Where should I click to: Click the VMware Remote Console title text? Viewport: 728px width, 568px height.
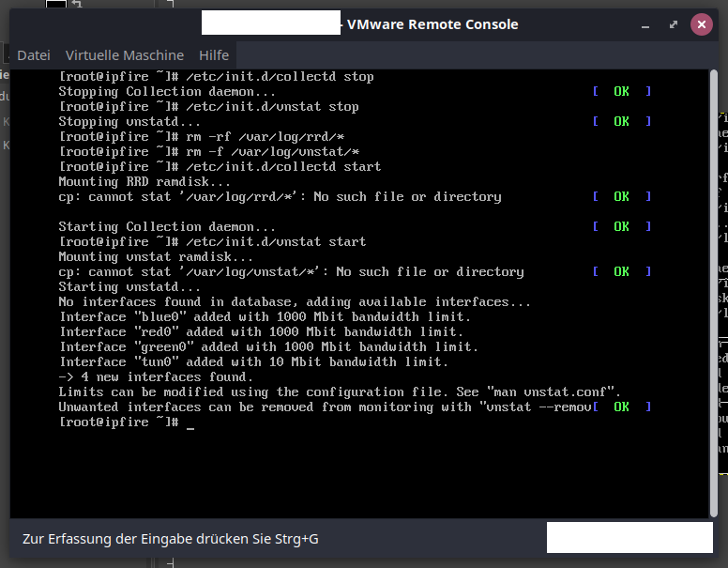432,24
